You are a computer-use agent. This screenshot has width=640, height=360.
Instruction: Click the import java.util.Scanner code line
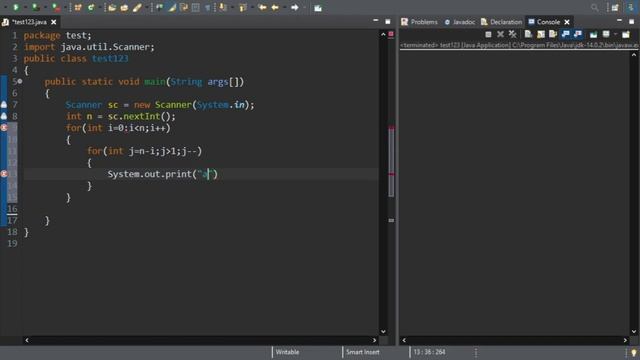click(89, 47)
